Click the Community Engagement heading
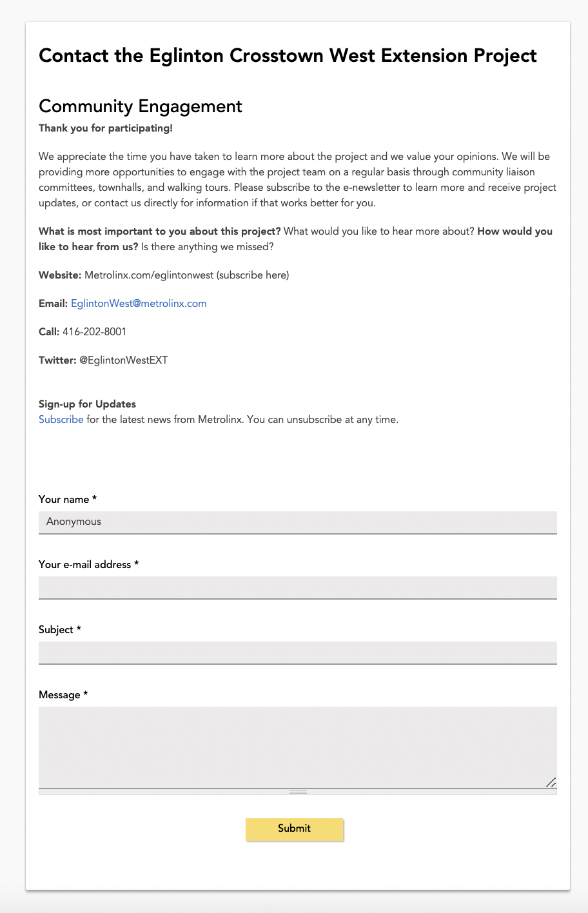Screen dimensions: 588x913 [141, 106]
